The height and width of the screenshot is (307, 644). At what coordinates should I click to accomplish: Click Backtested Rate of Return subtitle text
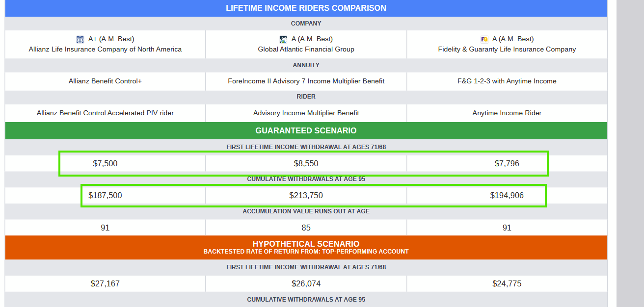(x=306, y=252)
